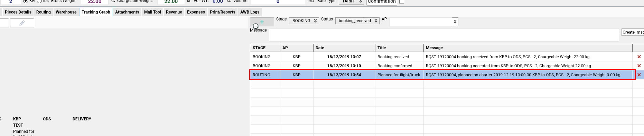Select the KG weight unit radio button
The width and height of the screenshot is (644, 136).
click(x=26, y=1)
